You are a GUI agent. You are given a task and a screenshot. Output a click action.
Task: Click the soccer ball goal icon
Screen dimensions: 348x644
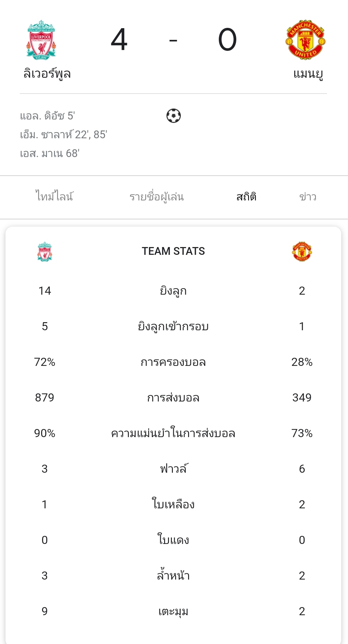click(174, 116)
